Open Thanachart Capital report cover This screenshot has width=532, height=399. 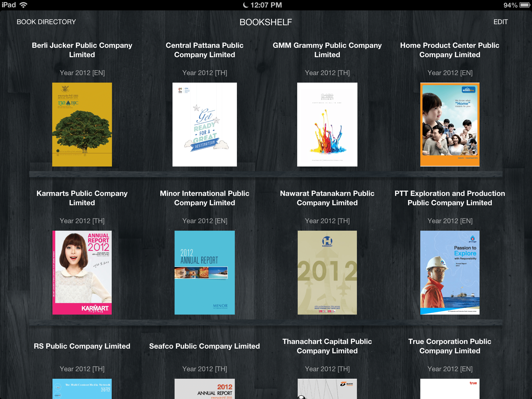click(x=327, y=389)
